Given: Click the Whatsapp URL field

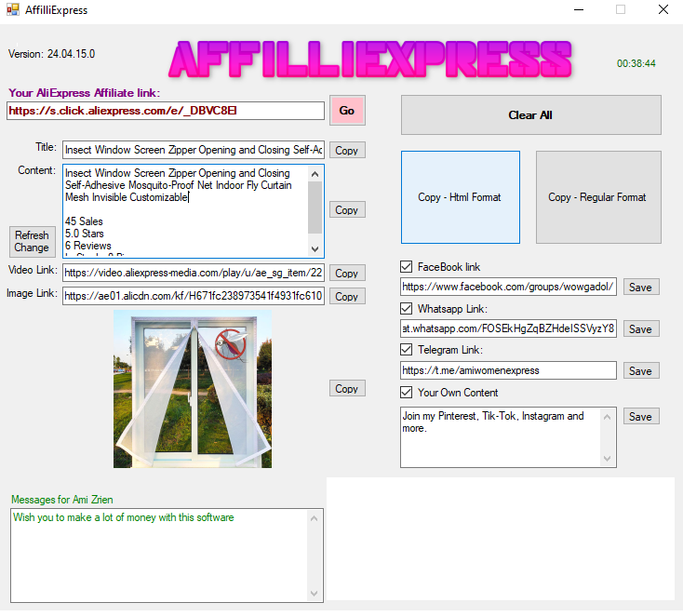Looking at the screenshot, I should coord(508,328).
